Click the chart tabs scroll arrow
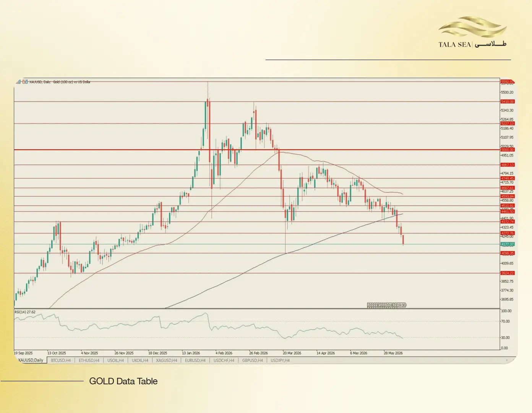Viewport: 532px width, 413px height. point(507,360)
